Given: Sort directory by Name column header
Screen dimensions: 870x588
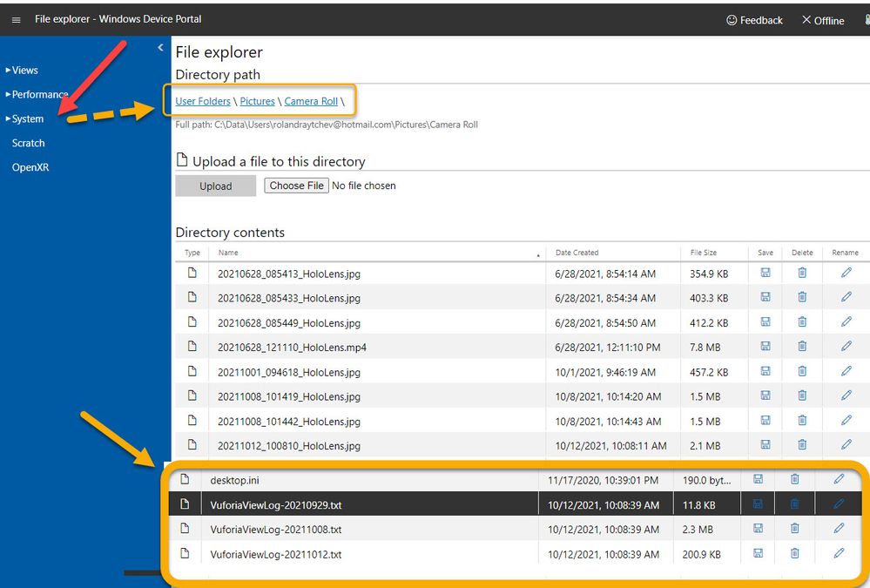Looking at the screenshot, I should click(229, 253).
